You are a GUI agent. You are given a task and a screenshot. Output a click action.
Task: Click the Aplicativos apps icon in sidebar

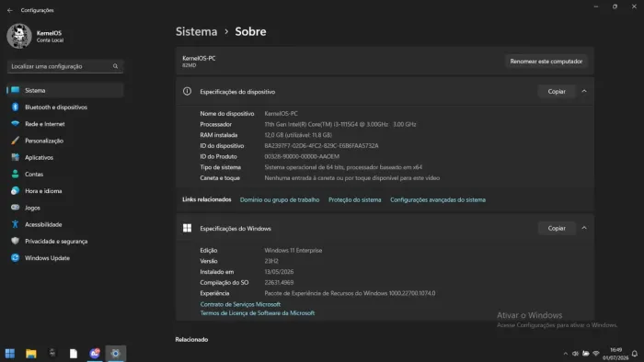tap(16, 157)
